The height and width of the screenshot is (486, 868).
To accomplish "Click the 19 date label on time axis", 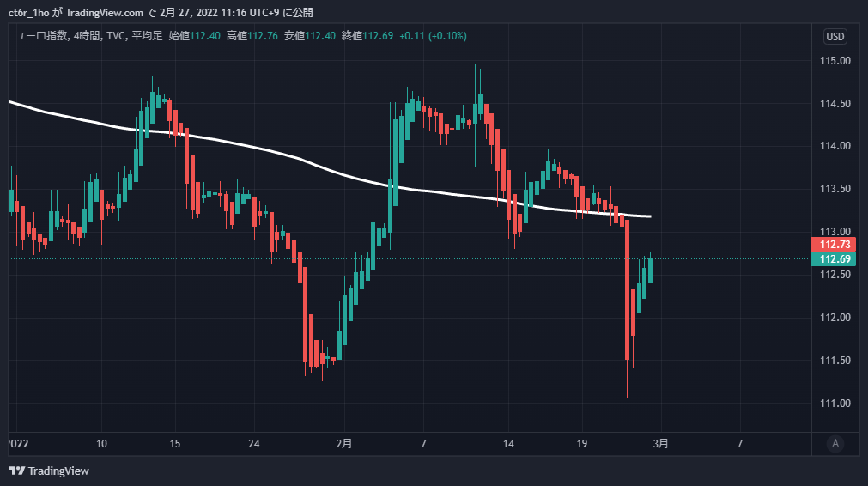I will coord(582,444).
